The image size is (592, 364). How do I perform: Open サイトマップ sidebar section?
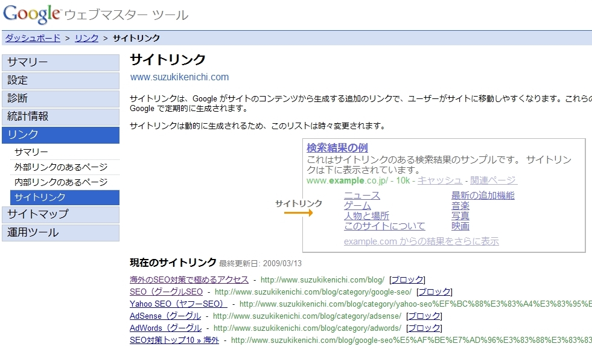[x=60, y=214]
